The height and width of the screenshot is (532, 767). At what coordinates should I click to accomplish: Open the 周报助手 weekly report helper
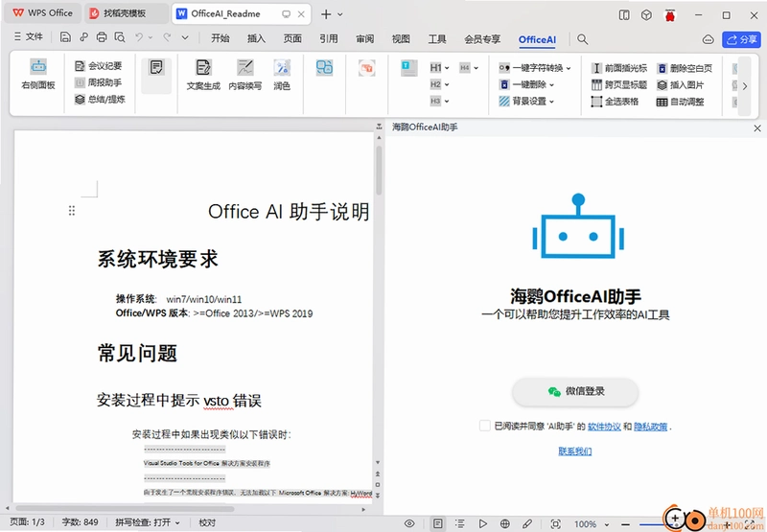(x=99, y=82)
